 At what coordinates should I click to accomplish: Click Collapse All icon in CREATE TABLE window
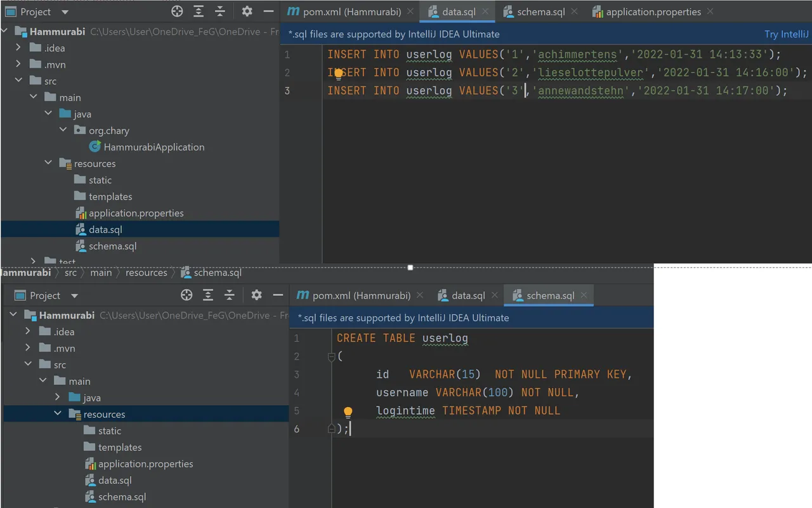[x=230, y=295]
